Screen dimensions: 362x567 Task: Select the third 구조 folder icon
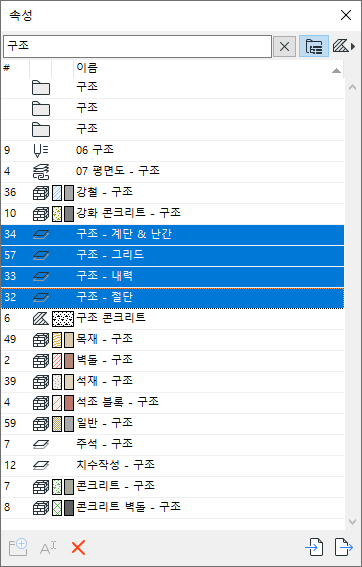tap(41, 130)
